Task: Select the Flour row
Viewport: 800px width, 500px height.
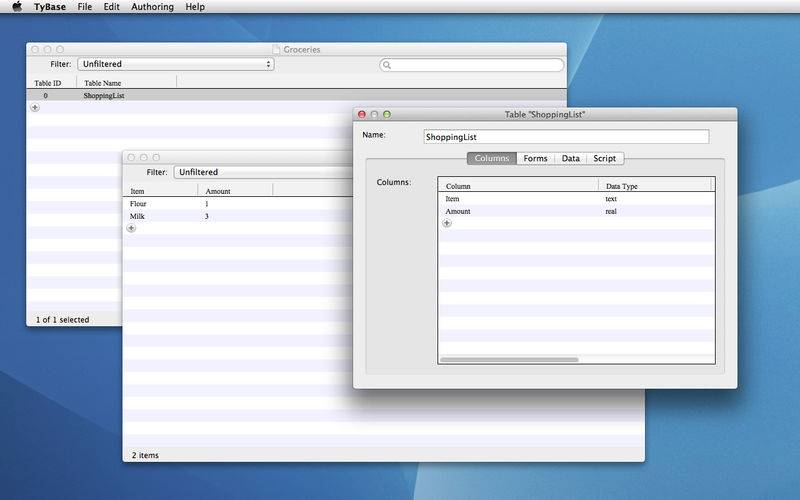Action: (x=238, y=204)
